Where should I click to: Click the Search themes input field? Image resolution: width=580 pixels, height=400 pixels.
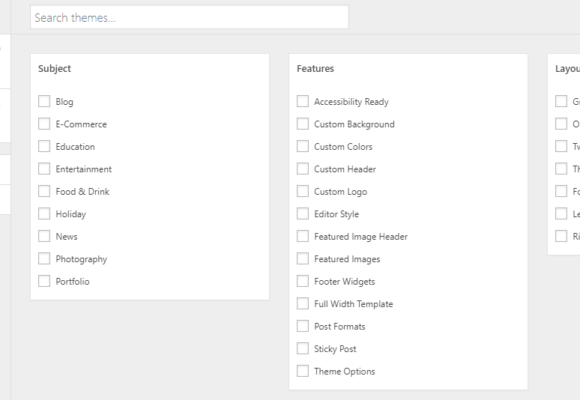click(x=189, y=17)
